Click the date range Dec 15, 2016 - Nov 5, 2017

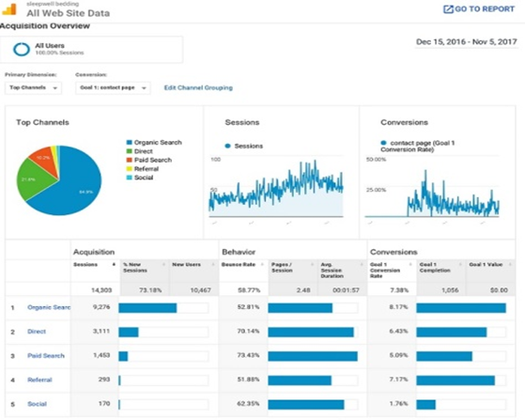tap(467, 42)
